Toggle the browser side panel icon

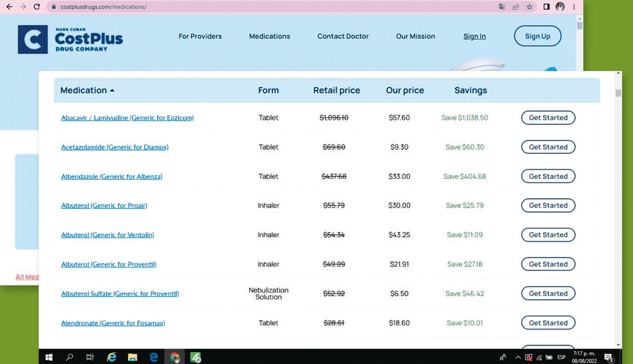click(546, 7)
